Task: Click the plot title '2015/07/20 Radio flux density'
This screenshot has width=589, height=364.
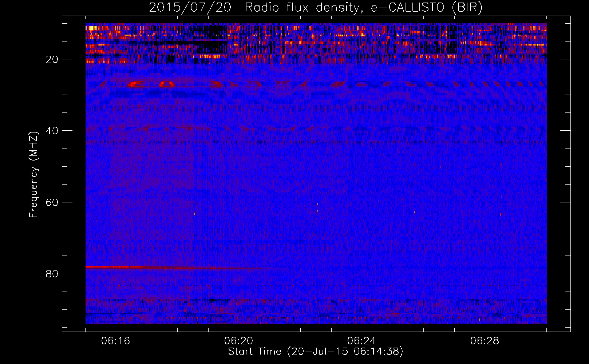Action: click(x=316, y=8)
